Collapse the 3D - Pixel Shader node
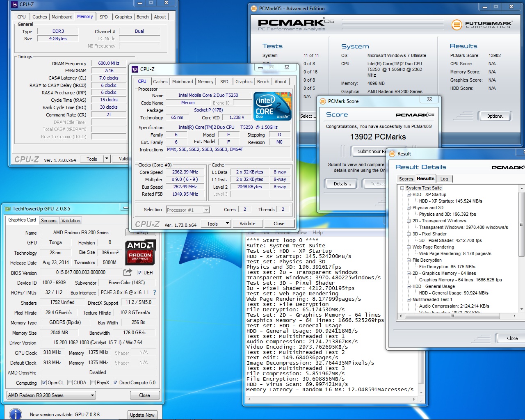Viewport: 525px width, 420px height. (x=409, y=234)
